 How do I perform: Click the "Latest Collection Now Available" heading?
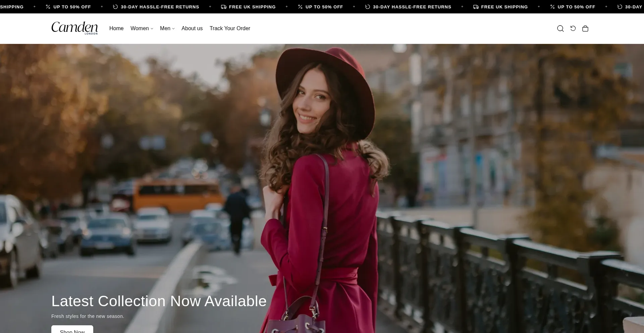point(159,301)
